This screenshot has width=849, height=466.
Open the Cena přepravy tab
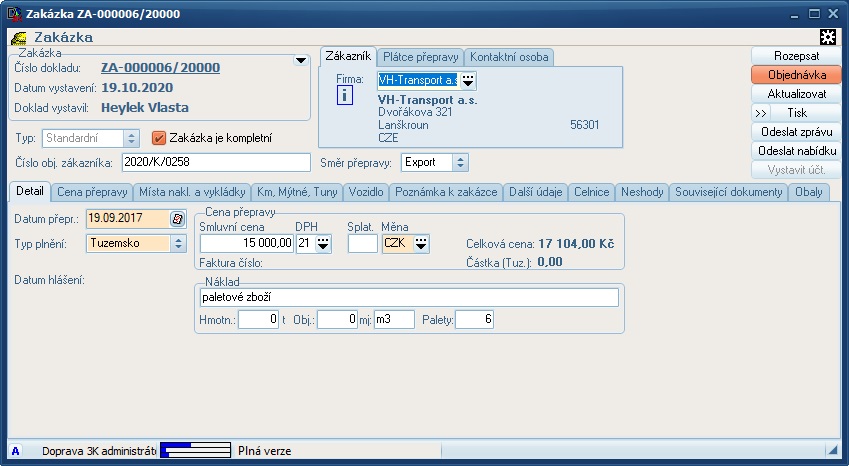92,192
